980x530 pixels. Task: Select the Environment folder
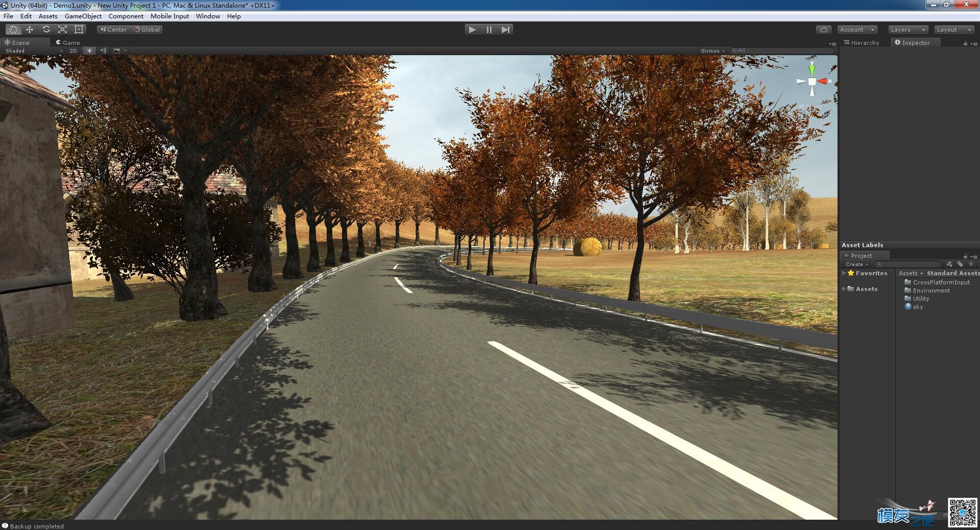[x=927, y=291]
